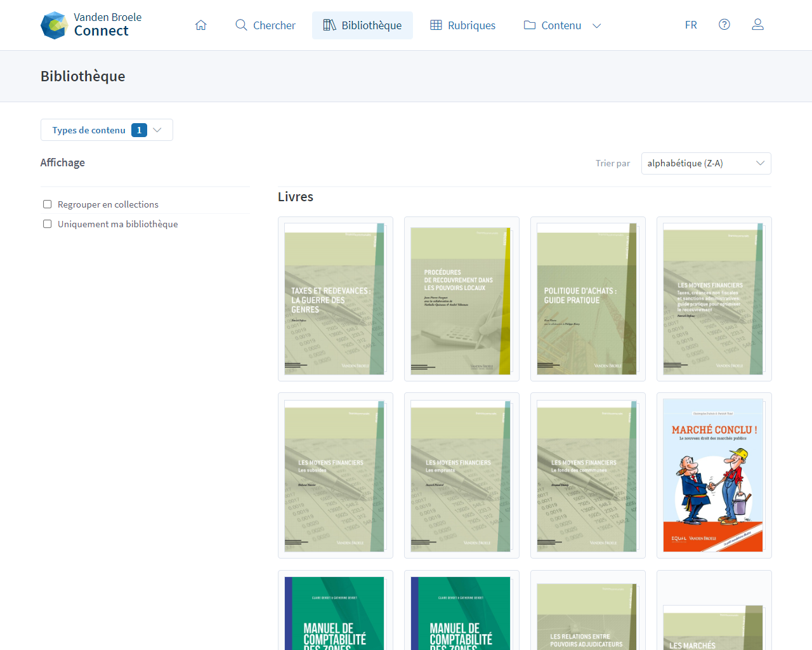Select Taxes et redevances book cover
Viewport: 812px width, 650px height.
pos(334,299)
